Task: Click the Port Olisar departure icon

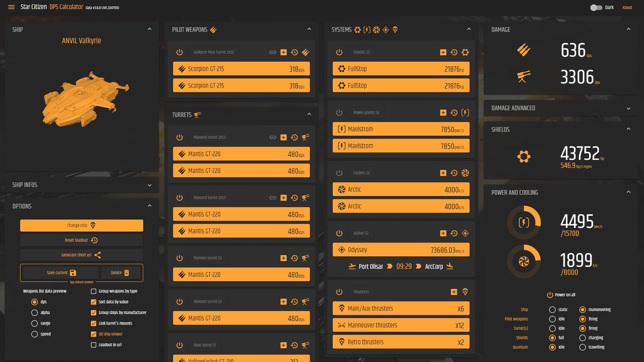Action: (x=352, y=266)
